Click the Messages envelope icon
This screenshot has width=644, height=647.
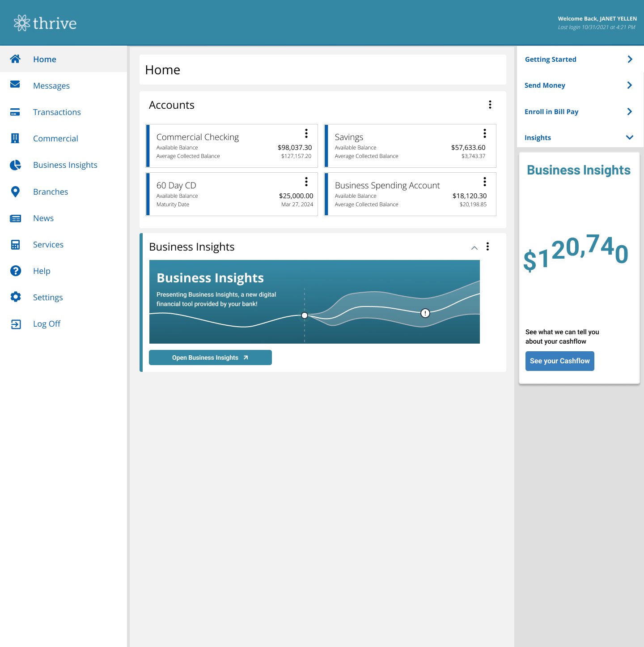(x=15, y=84)
